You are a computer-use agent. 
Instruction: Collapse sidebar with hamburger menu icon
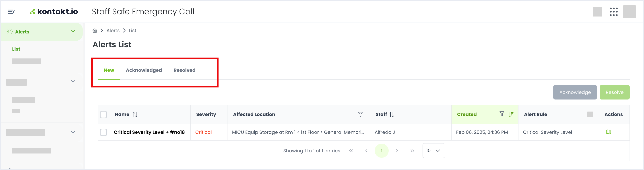coord(11,12)
